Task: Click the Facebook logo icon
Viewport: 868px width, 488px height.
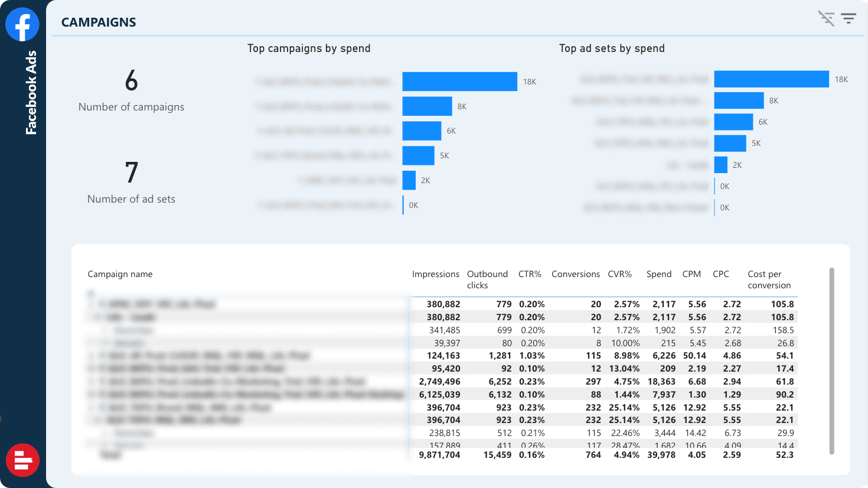Action: point(22,25)
